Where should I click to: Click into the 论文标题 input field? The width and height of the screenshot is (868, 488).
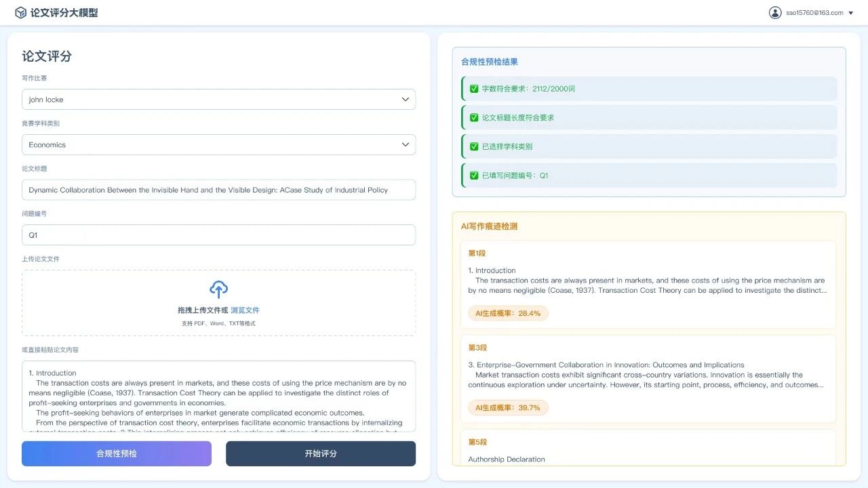click(x=218, y=190)
